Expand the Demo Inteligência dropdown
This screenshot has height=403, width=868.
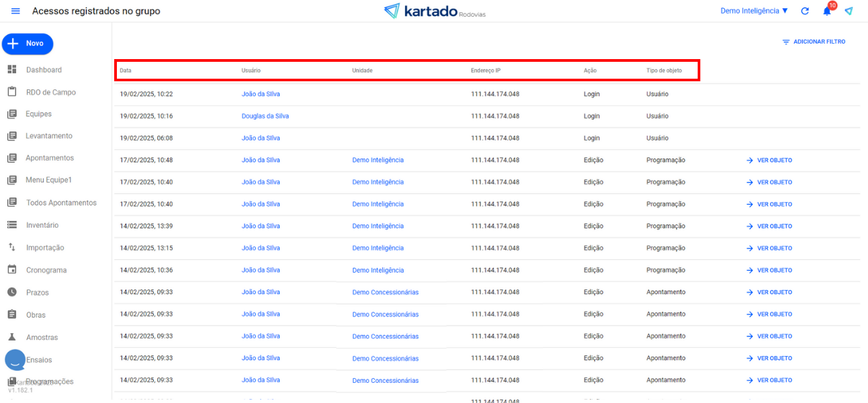point(754,11)
